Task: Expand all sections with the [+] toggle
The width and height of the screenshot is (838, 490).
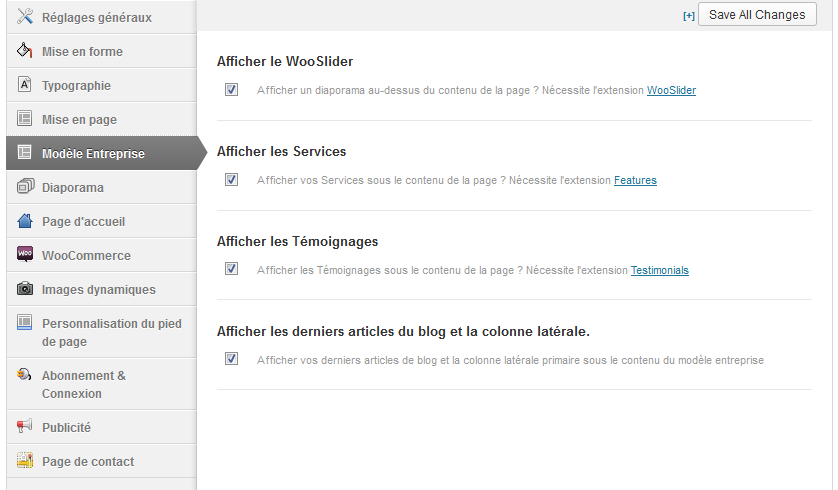Action: (x=688, y=16)
